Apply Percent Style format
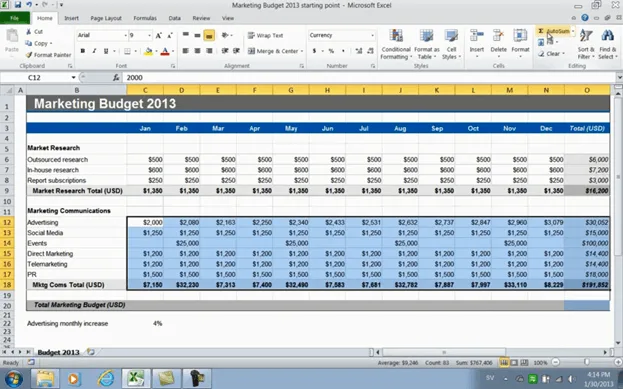This screenshot has height=389, width=623. [331, 51]
